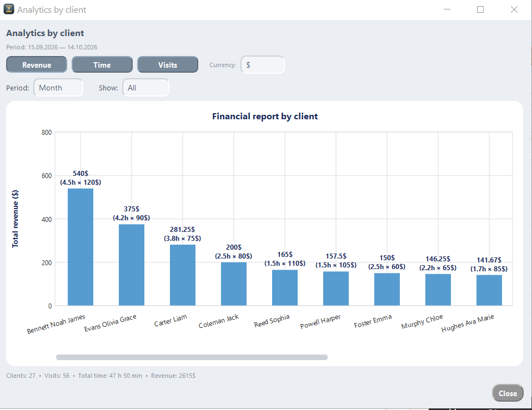532x410 pixels.
Task: Click the Foster Emma revenue bar
Action: pyautogui.click(x=387, y=290)
